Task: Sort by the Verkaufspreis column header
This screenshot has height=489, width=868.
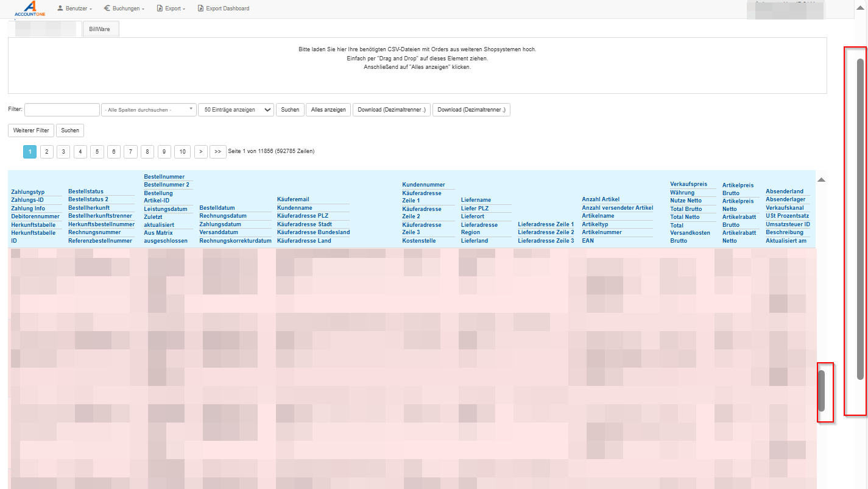Action: 688,184
